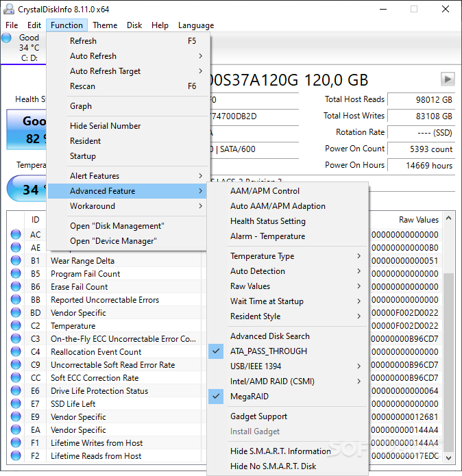Expand the Raw Values submenu

288,286
